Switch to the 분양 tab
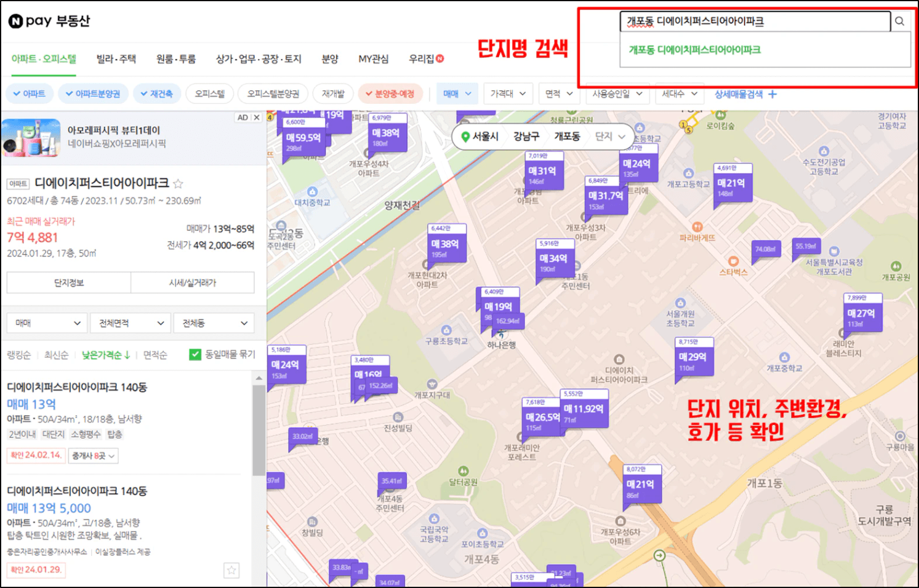This screenshot has width=919, height=588. [330, 59]
